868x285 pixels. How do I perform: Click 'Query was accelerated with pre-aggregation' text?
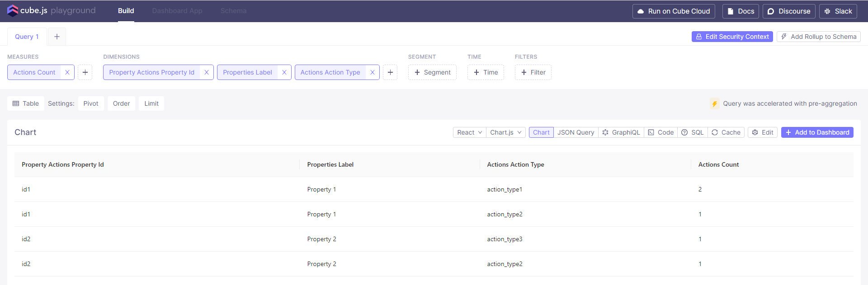[790, 103]
